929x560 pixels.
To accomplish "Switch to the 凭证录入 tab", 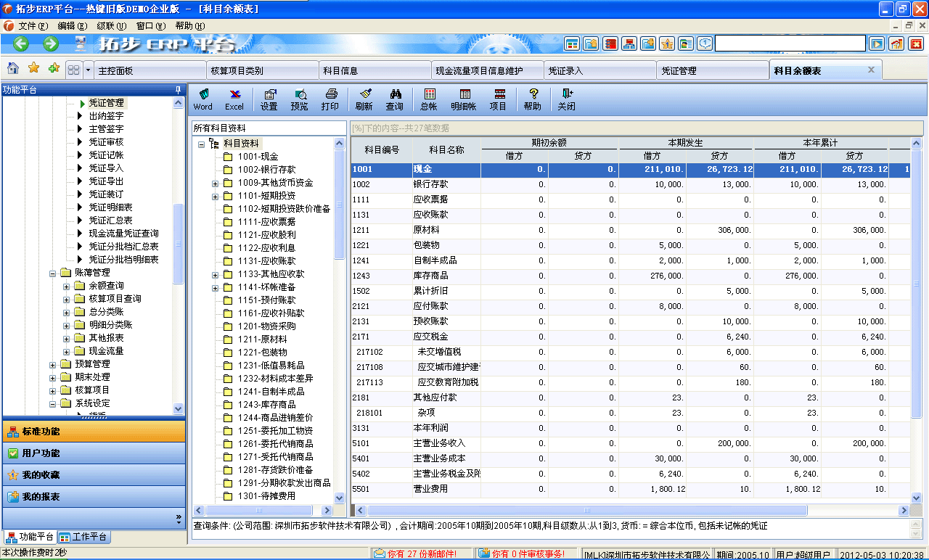I will [600, 70].
